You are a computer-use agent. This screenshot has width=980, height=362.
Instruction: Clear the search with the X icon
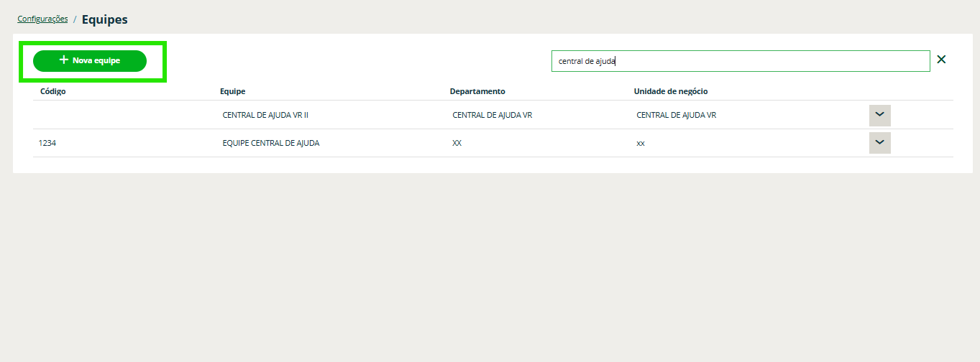(x=941, y=60)
